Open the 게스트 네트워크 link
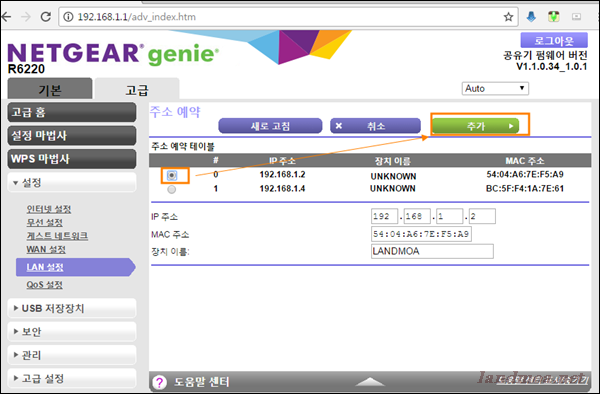 click(57, 236)
